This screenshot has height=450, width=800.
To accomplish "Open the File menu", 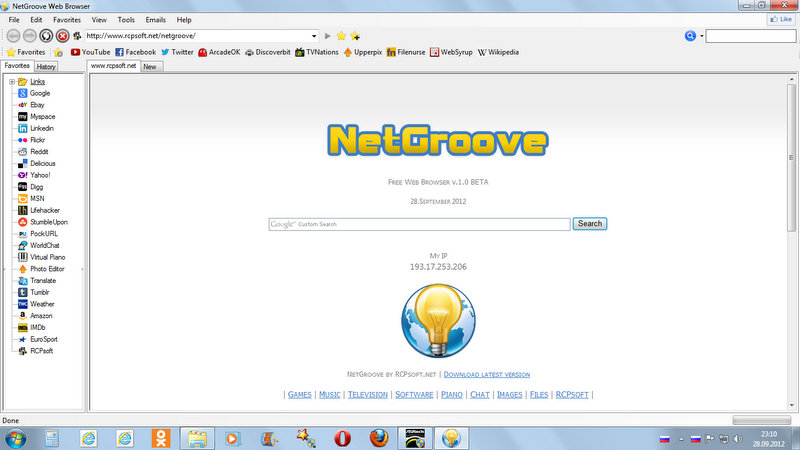I will [x=14, y=20].
